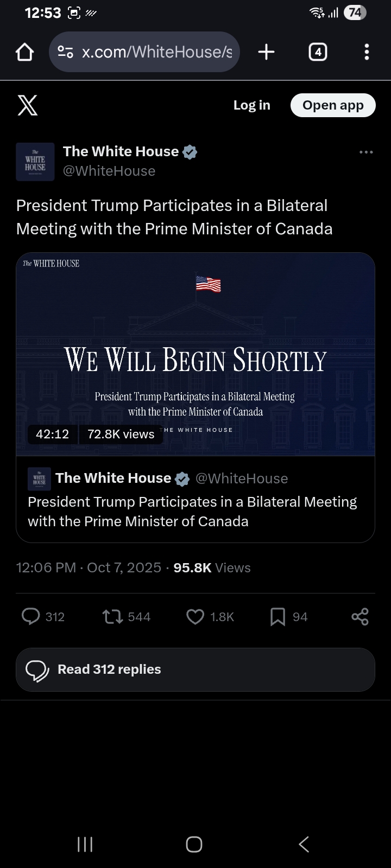Tap the share icon on post
This screenshot has height=868, width=391.
(360, 617)
